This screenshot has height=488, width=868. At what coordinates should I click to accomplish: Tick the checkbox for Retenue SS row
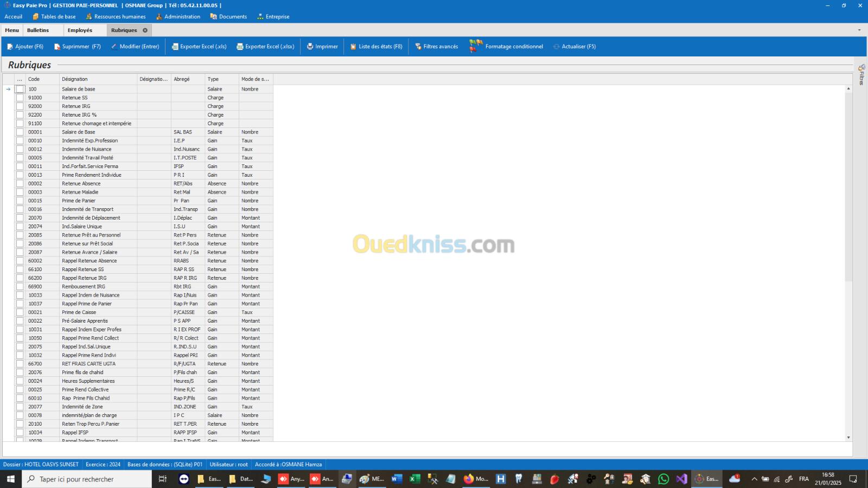point(20,98)
